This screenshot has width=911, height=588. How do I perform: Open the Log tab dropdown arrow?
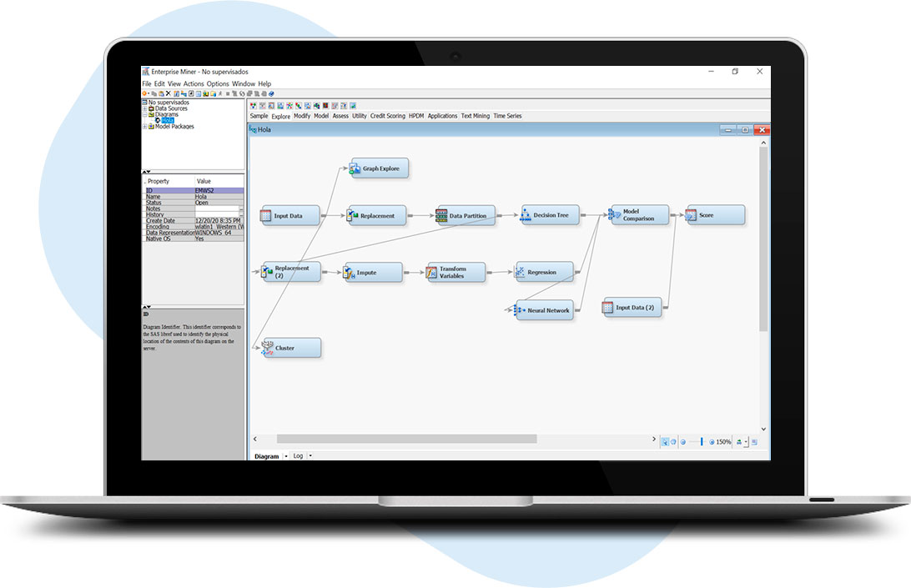[310, 456]
